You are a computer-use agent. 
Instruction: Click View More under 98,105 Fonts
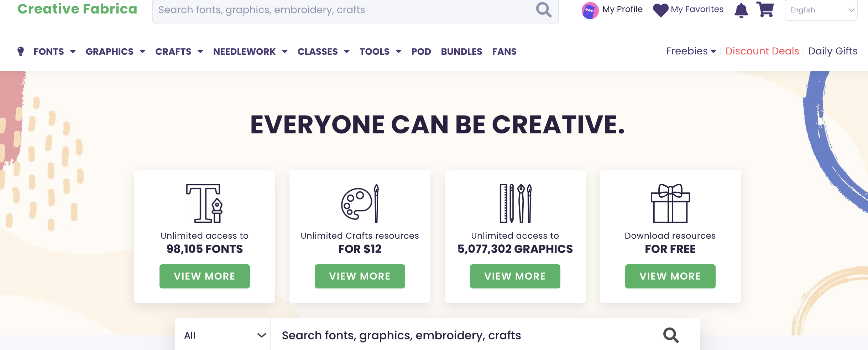204,276
